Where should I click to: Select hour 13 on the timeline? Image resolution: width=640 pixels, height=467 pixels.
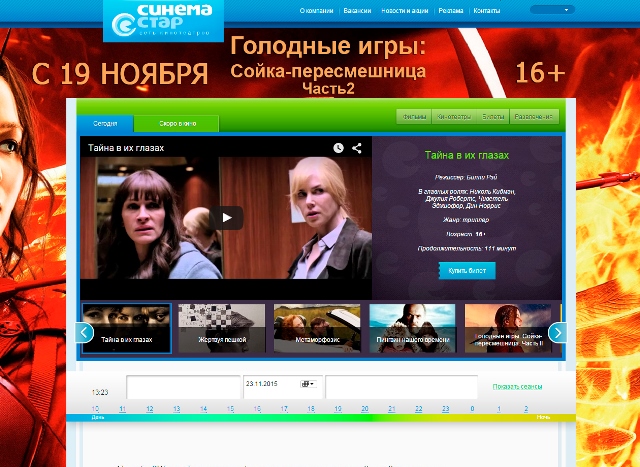177,409
